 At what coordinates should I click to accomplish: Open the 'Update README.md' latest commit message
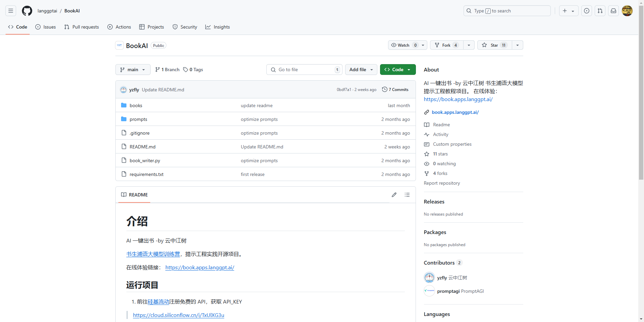click(x=163, y=90)
